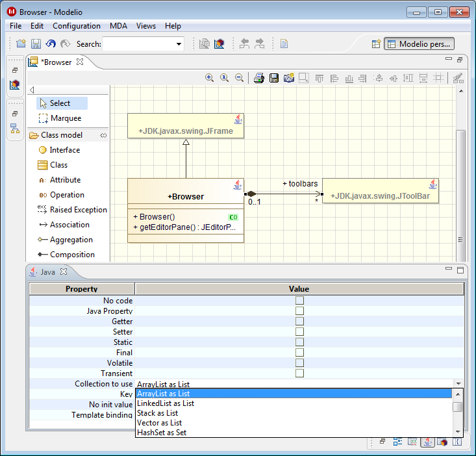Click the align right icon
Viewport: 476px width, 456px height.
click(x=362, y=79)
